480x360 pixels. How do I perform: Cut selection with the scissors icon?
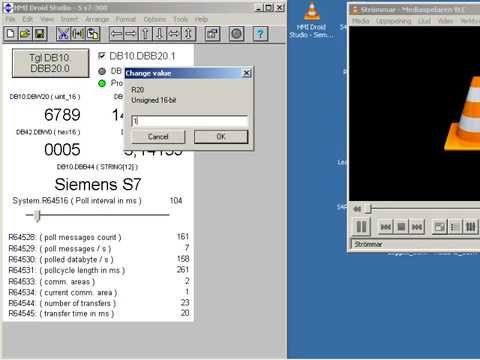click(x=63, y=34)
